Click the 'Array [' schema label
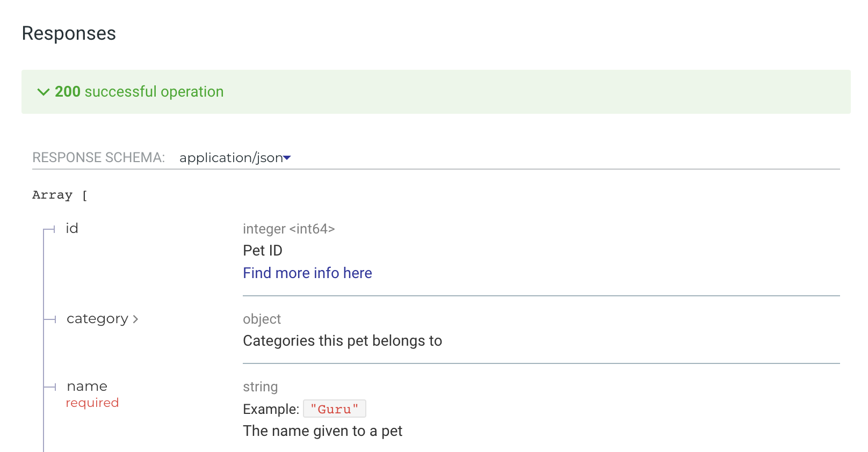Screen dimensions: 868x452 coord(59,195)
